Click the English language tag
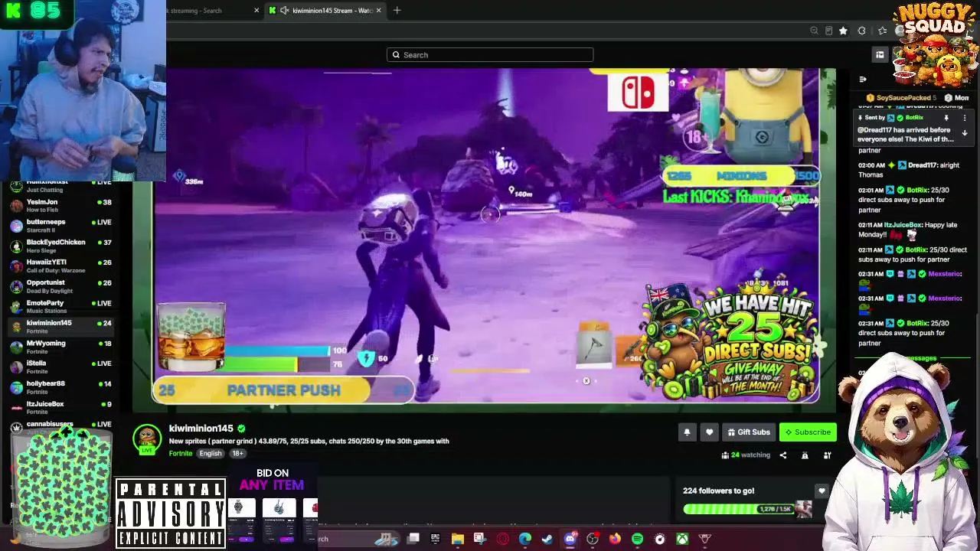Image resolution: width=980 pixels, height=551 pixels. coord(211,454)
